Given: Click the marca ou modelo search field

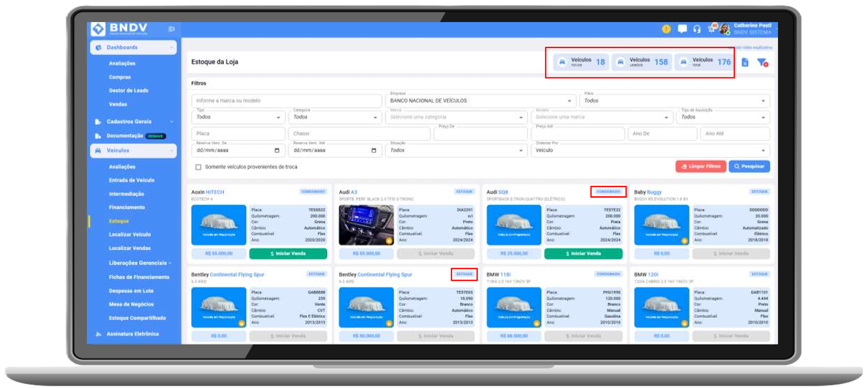Looking at the screenshot, I should tap(286, 100).
